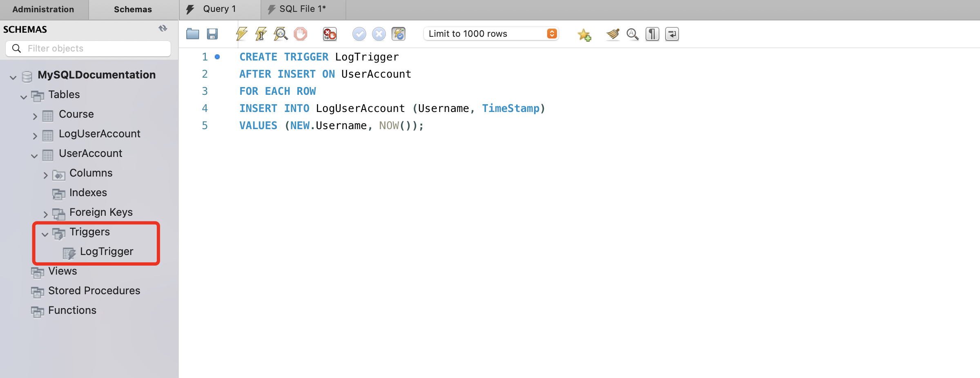980x378 pixels.
Task: Select the LogTrigger trigger item
Action: click(x=106, y=251)
